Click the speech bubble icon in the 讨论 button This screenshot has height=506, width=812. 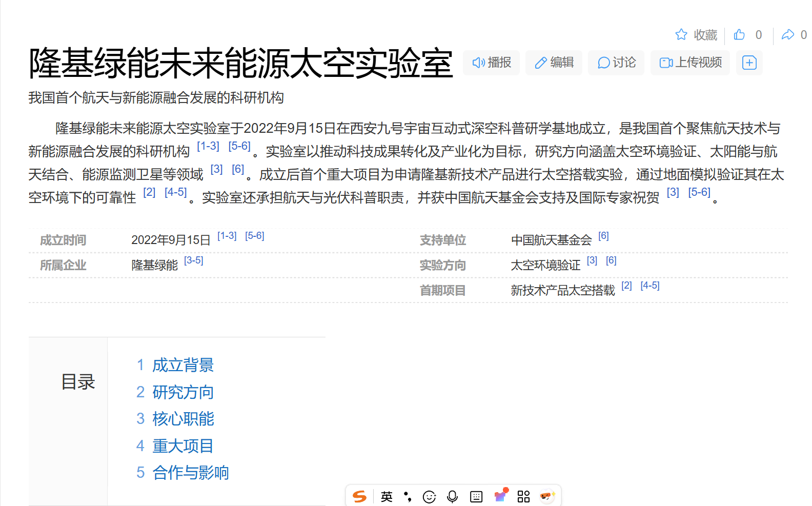pos(604,63)
